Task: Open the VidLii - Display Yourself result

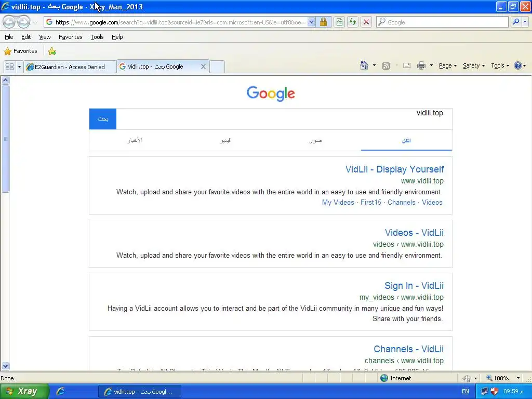Action: [x=395, y=169]
